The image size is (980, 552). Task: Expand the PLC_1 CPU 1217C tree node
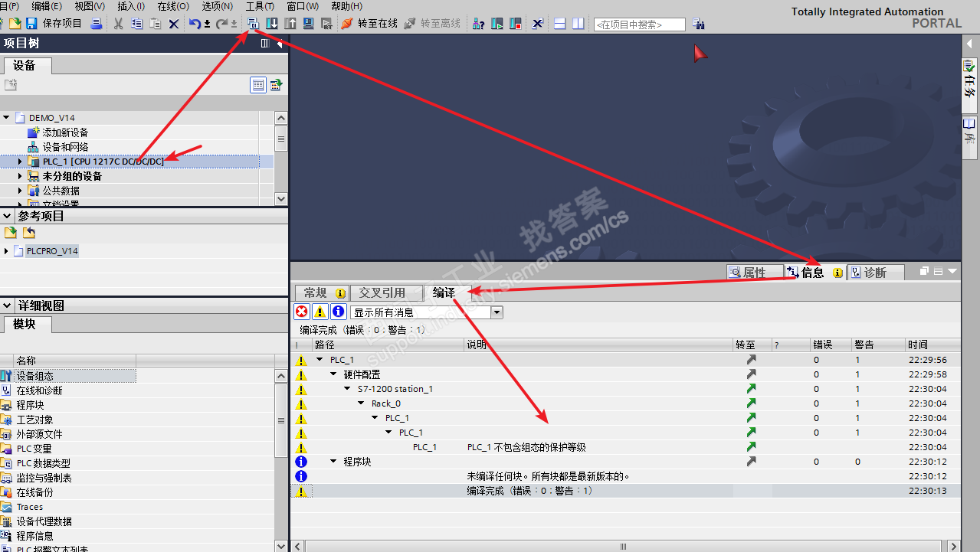click(20, 162)
